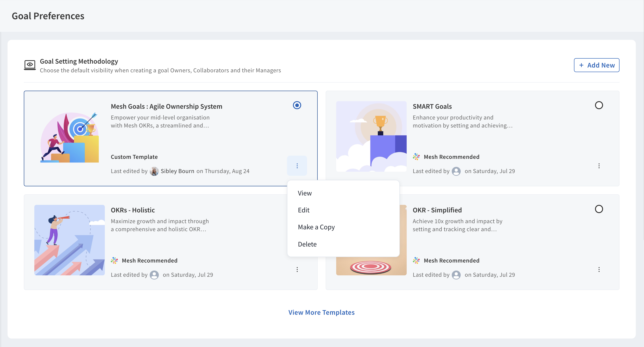Select the Mesh Goals Agile Ownership radio button
This screenshot has width=644, height=347.
(x=297, y=105)
